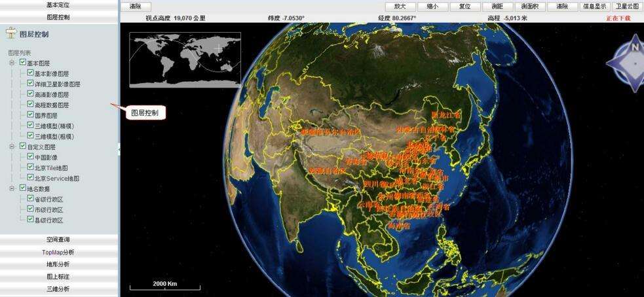
Task: Click the 黑龙江省 map label
Action: pyautogui.click(x=445, y=115)
